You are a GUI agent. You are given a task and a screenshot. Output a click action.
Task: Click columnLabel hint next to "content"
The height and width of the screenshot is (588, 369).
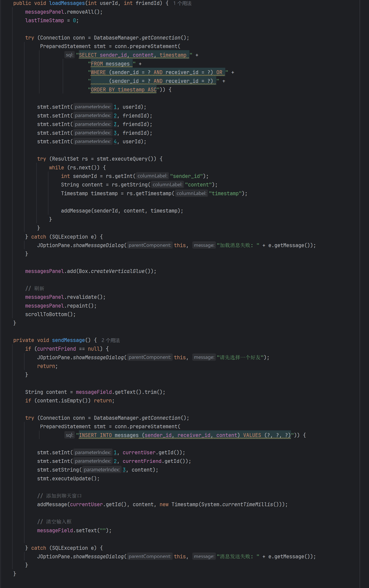(167, 185)
